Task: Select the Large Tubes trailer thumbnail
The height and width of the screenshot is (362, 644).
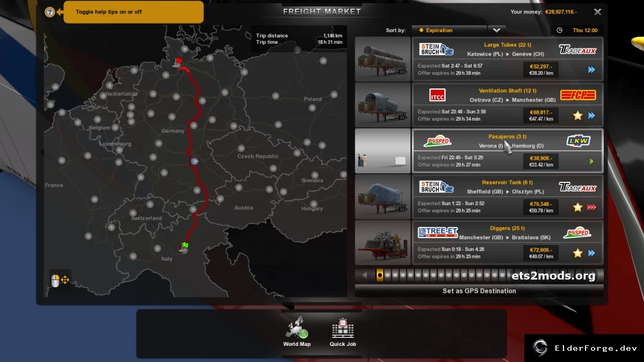Action: pyautogui.click(x=383, y=59)
